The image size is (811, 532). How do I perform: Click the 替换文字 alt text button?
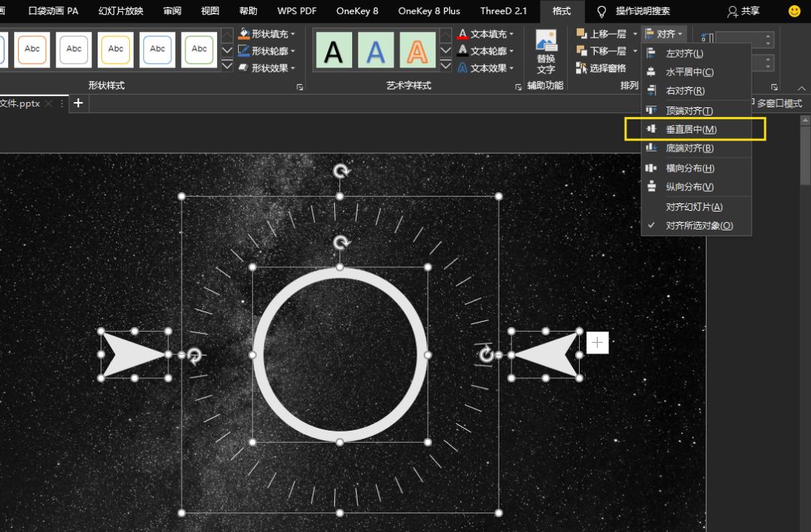tap(546, 52)
